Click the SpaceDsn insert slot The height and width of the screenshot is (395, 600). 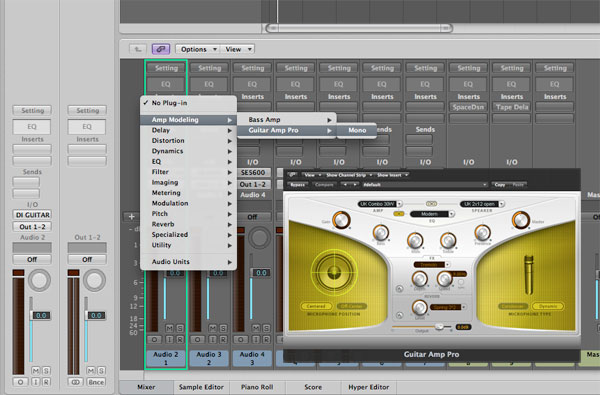[468, 107]
